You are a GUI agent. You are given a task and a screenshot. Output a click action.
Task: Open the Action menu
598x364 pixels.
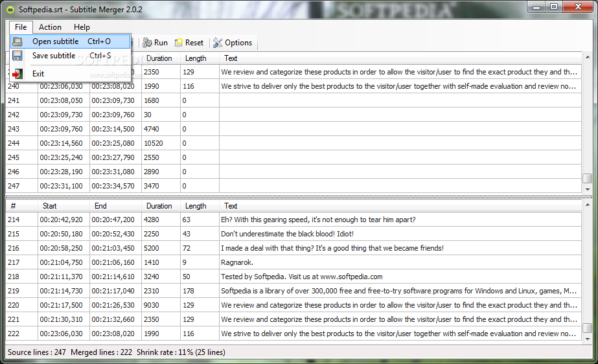click(x=50, y=27)
